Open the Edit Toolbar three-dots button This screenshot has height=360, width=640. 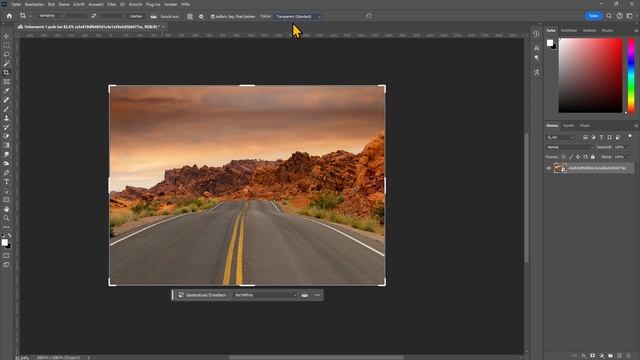click(x=6, y=227)
